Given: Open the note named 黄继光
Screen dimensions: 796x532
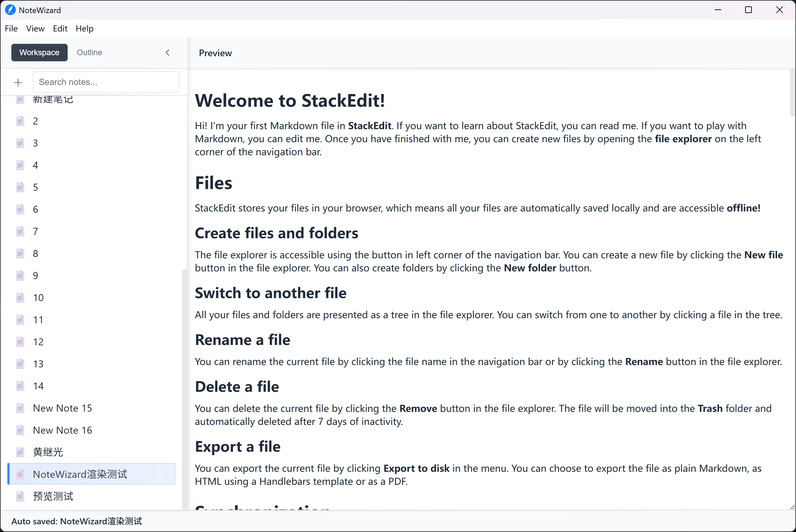Looking at the screenshot, I should 92,452.
